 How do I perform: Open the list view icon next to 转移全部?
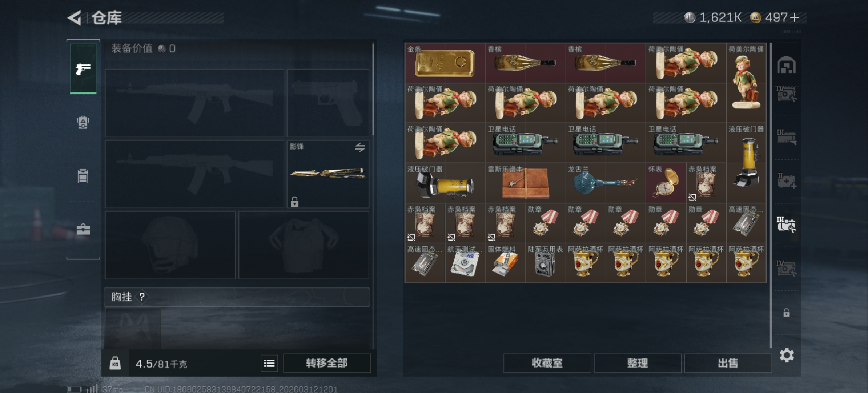pyautogui.click(x=269, y=363)
